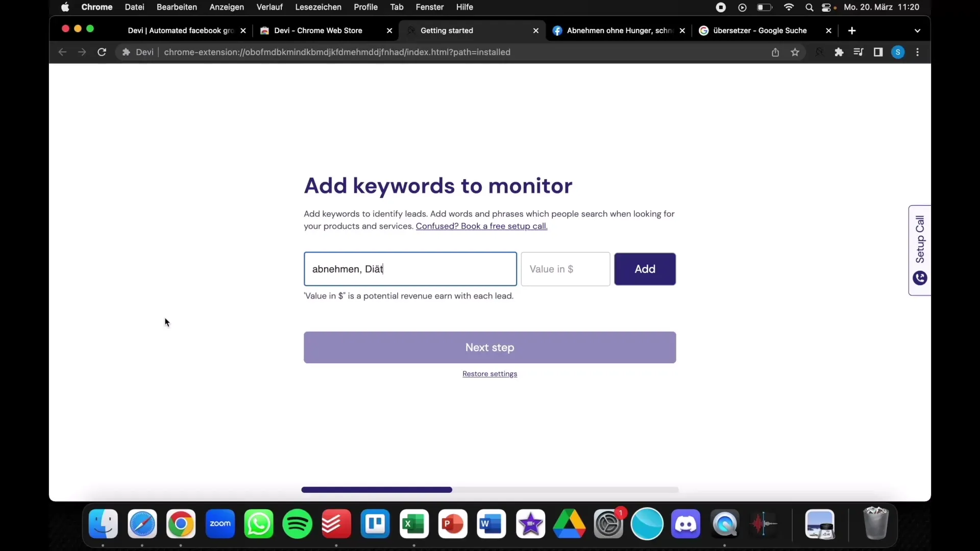Viewport: 980px width, 551px height.
Task: Open the Fenster menu
Action: [429, 7]
